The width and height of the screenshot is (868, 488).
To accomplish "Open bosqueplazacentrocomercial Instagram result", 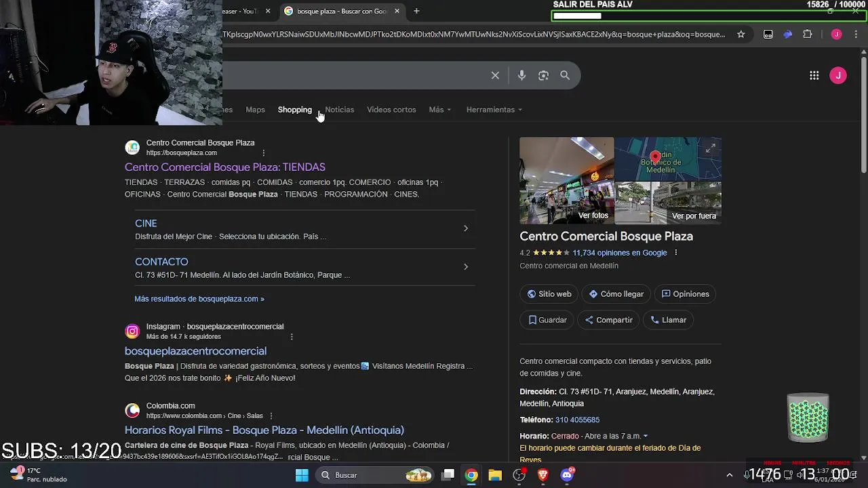I will click(195, 350).
